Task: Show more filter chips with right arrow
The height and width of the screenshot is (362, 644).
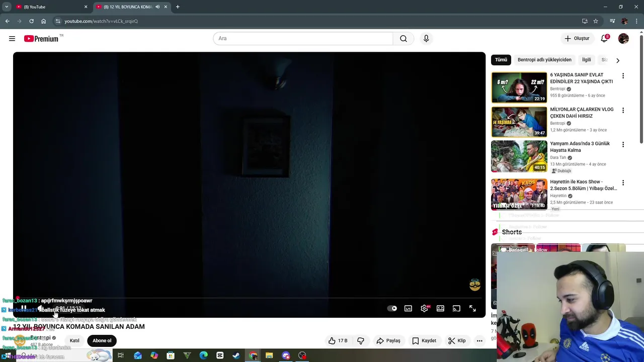Action: click(618, 60)
